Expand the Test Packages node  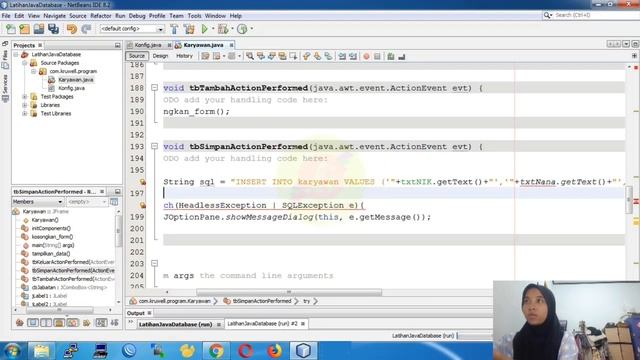click(24, 97)
